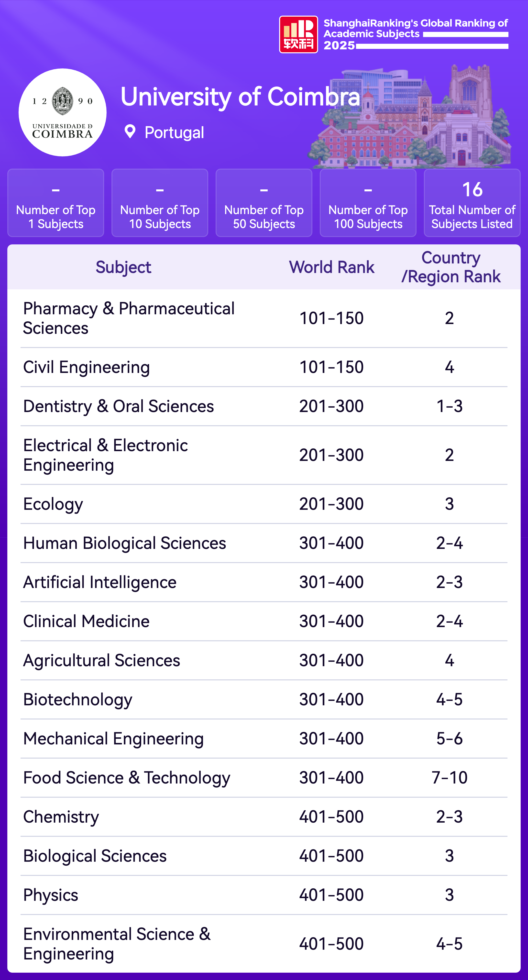528x980 pixels.
Task: Click the Clinical Medicine subject entry
Action: [86, 621]
